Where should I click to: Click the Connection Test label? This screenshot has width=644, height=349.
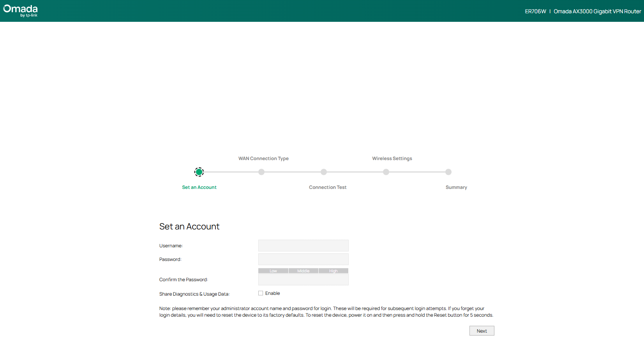coord(328,187)
